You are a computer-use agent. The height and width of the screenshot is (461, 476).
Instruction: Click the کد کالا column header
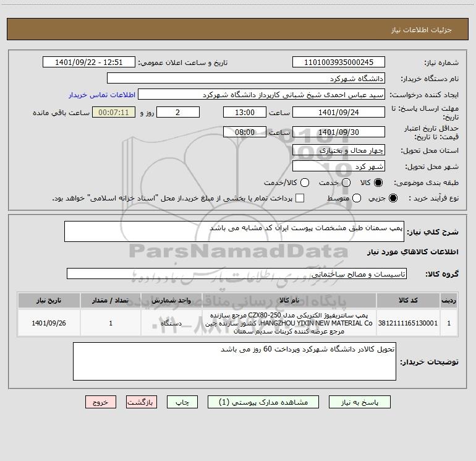[x=408, y=301]
